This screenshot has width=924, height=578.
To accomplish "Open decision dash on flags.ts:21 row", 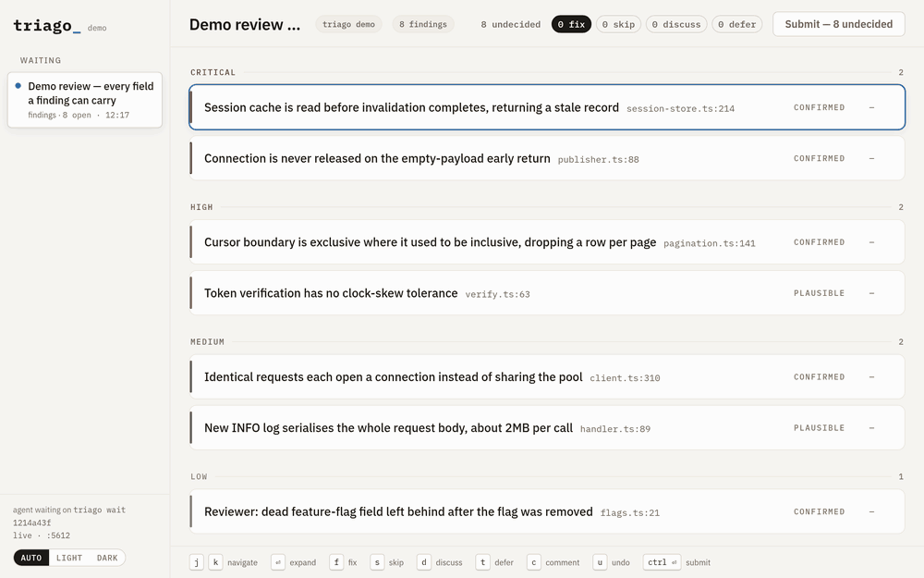I will [x=871, y=511].
